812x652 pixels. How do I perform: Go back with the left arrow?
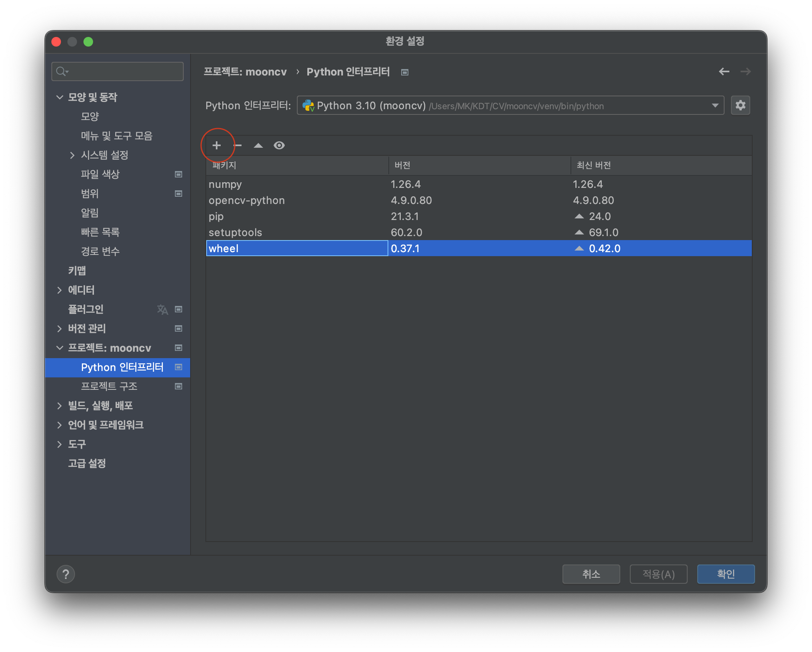pos(724,71)
